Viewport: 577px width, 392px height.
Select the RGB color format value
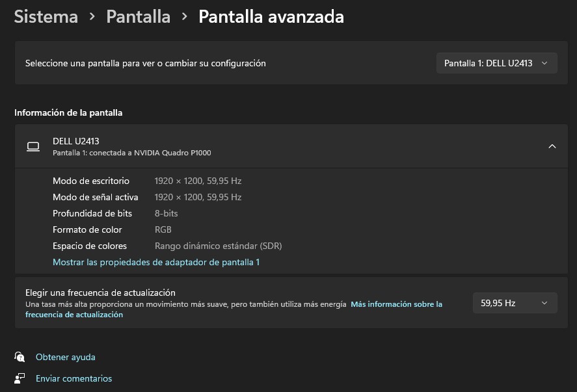tap(163, 229)
